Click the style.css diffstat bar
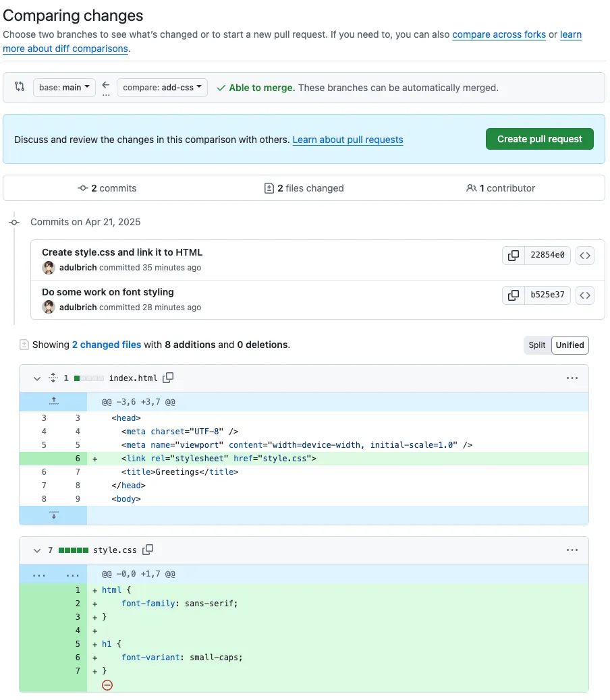Image resolution: width=610 pixels, height=700 pixels. click(x=74, y=550)
